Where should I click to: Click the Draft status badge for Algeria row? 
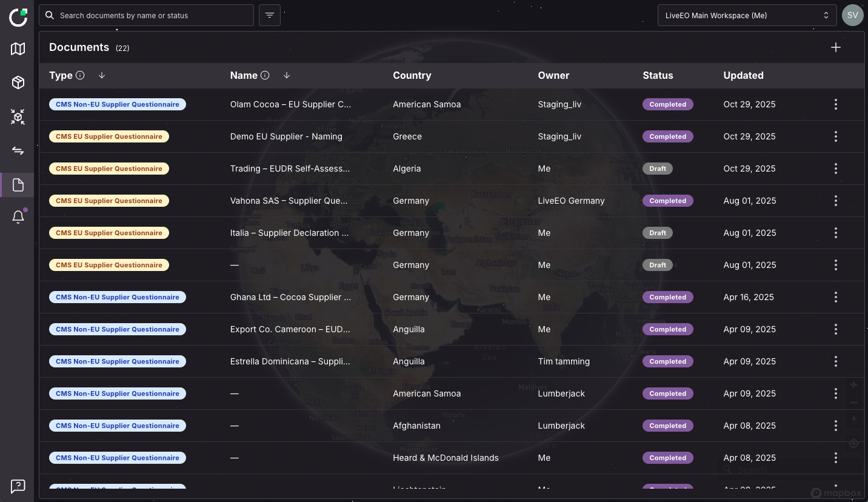[x=657, y=169]
